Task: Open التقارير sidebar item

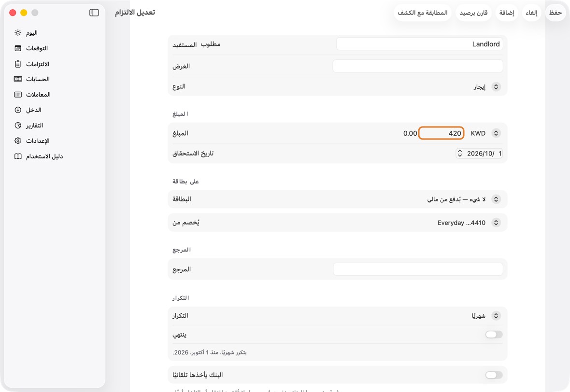Action: (x=55, y=126)
